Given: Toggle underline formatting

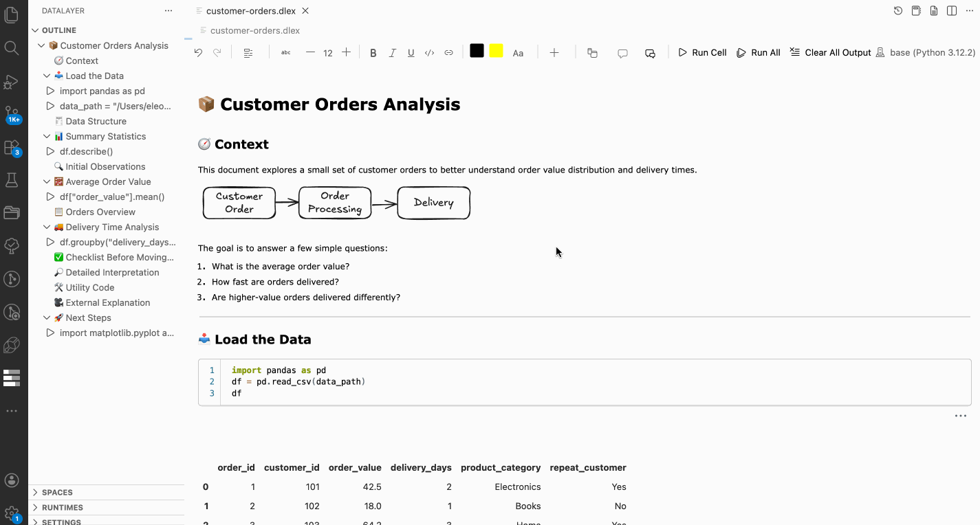Looking at the screenshot, I should point(411,53).
